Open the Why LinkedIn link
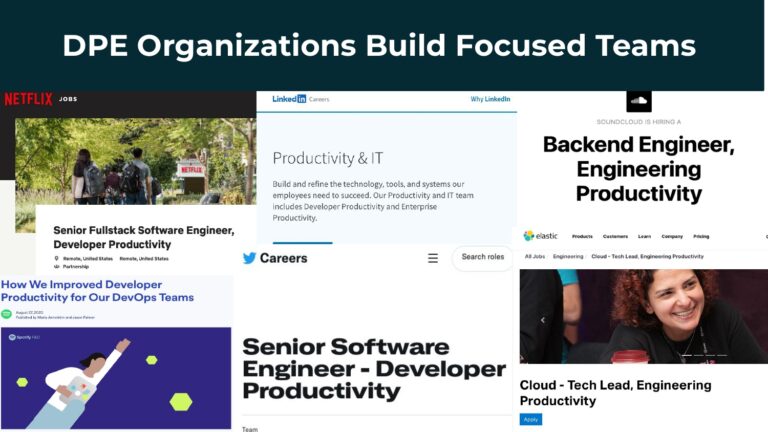This screenshot has height=432, width=768. pyautogui.click(x=490, y=99)
